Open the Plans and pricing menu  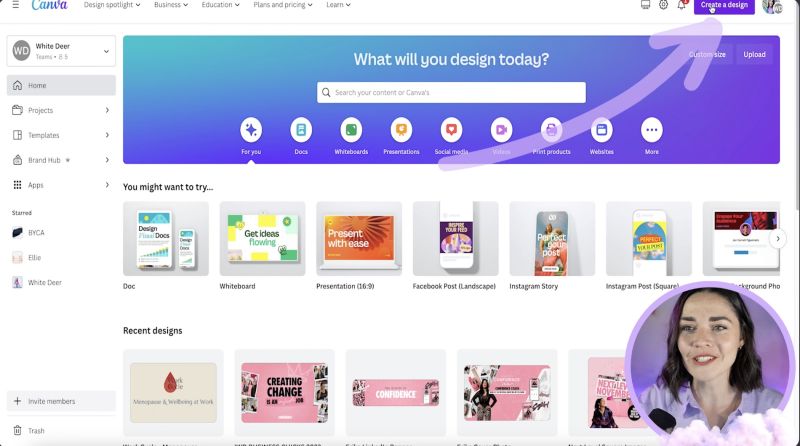(x=283, y=5)
